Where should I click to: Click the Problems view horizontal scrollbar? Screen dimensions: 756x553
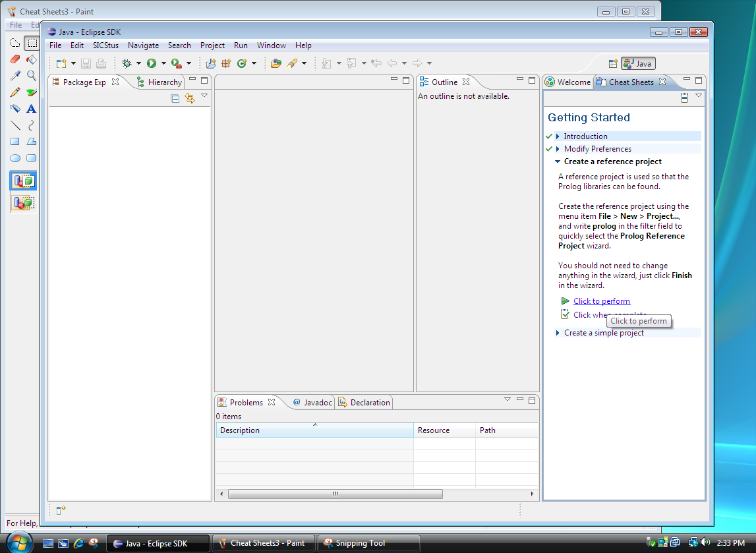[x=335, y=494]
